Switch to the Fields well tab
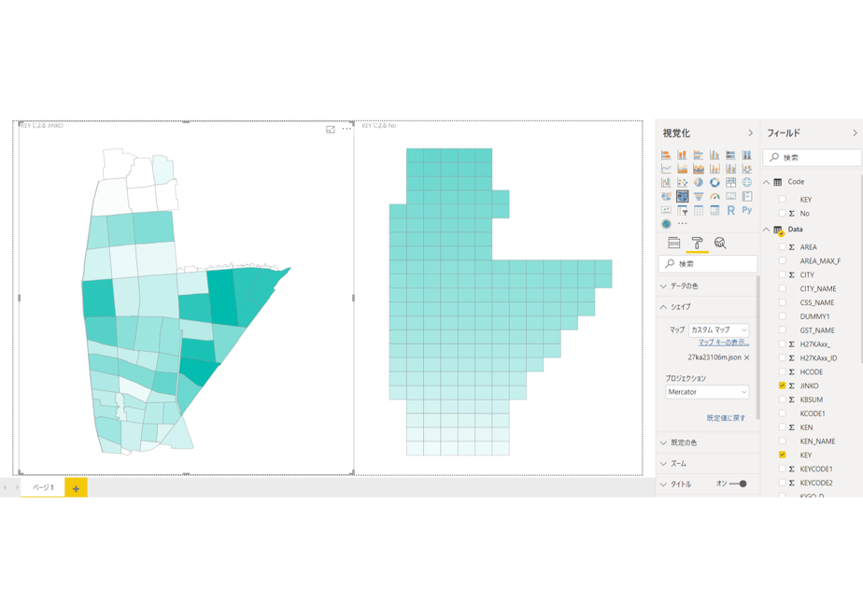This screenshot has height=616, width=863. (x=674, y=243)
